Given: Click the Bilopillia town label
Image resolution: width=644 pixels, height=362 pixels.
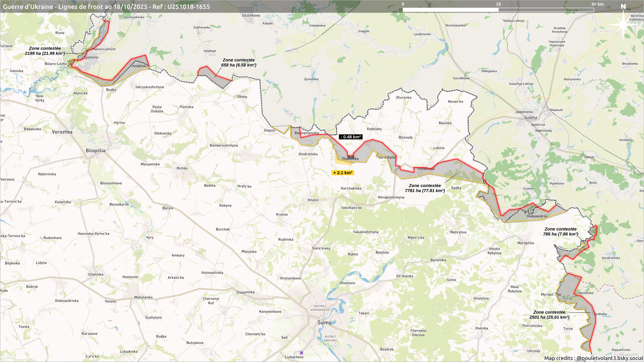Looking at the screenshot, I should pos(95,150).
